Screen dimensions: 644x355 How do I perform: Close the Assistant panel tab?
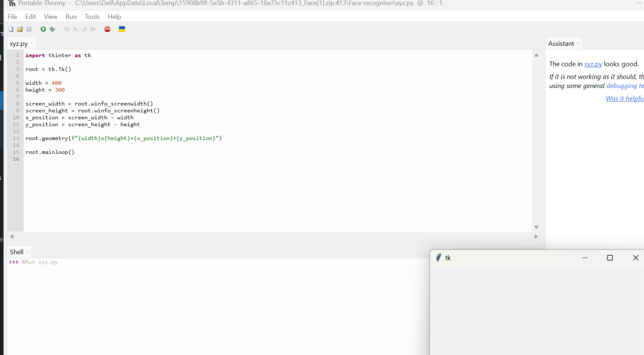pyautogui.click(x=579, y=43)
